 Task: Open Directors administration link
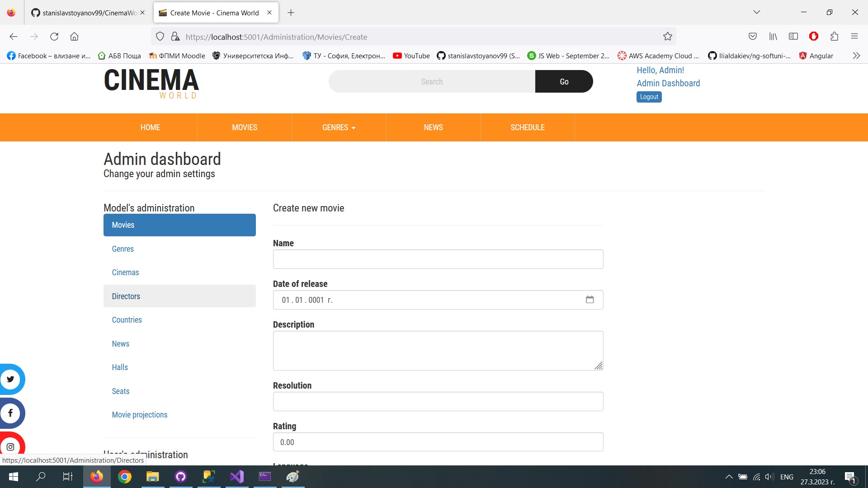pos(179,296)
